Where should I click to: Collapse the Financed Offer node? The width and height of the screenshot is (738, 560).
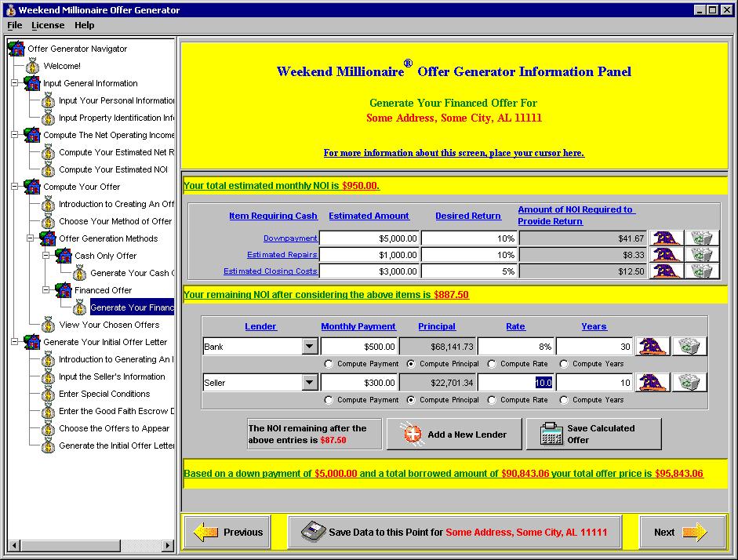(45, 290)
